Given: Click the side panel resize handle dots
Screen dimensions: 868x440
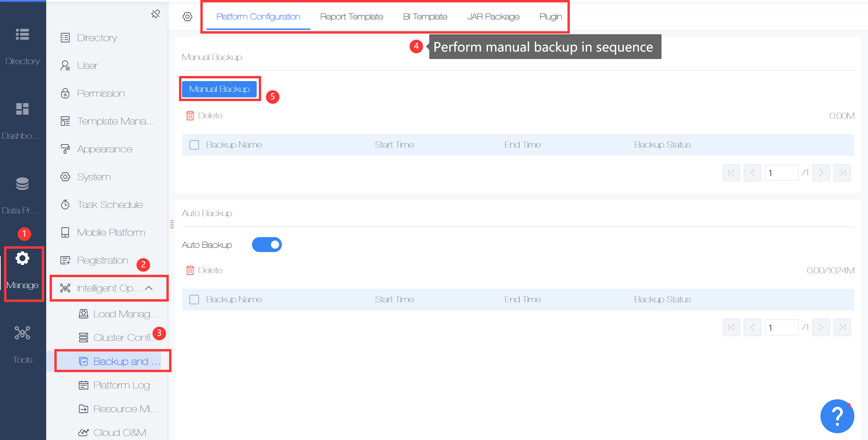Looking at the screenshot, I should tap(172, 224).
